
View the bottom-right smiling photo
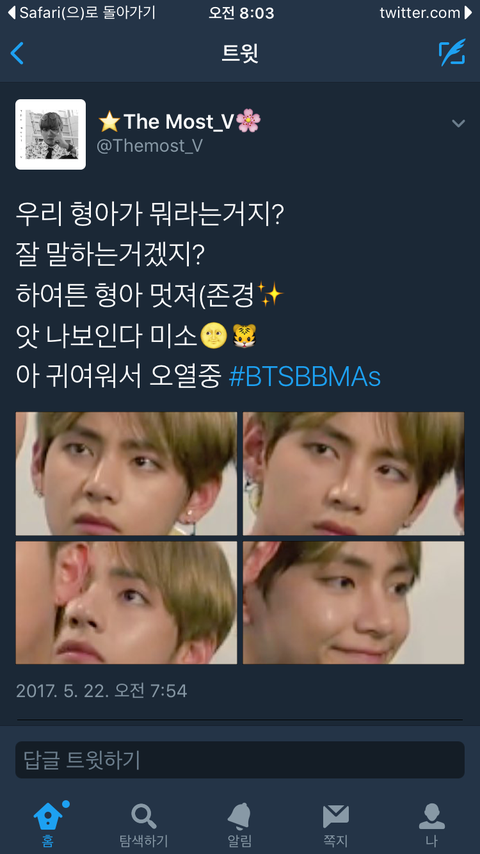354,602
